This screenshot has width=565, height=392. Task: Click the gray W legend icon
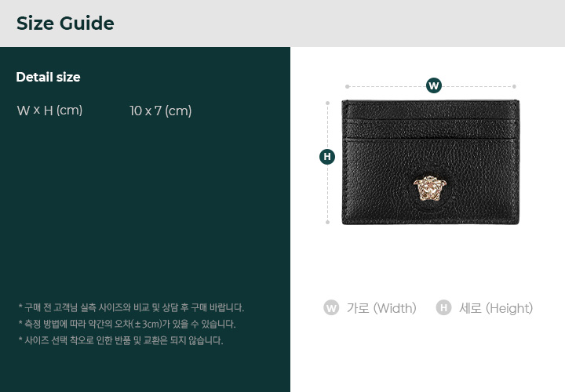point(331,308)
